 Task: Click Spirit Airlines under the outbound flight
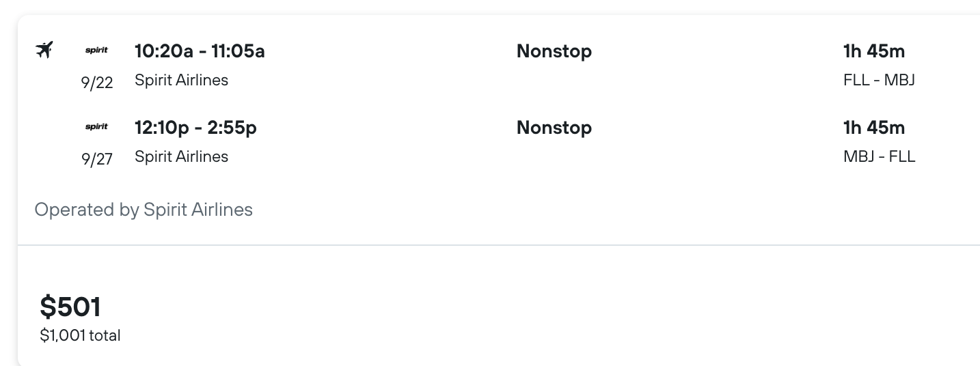181,80
